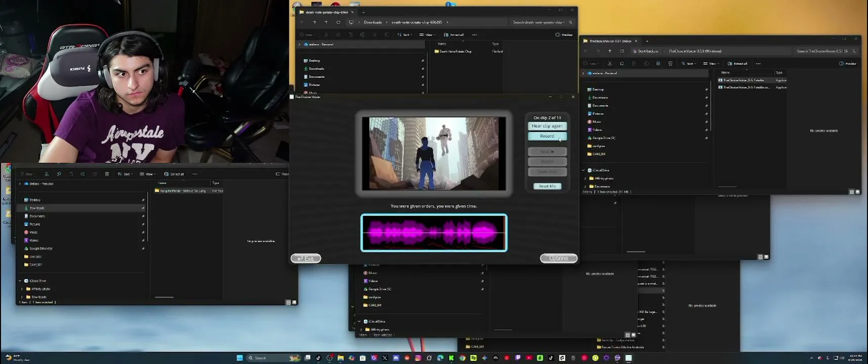Click the purple audio waveform display

click(x=434, y=233)
